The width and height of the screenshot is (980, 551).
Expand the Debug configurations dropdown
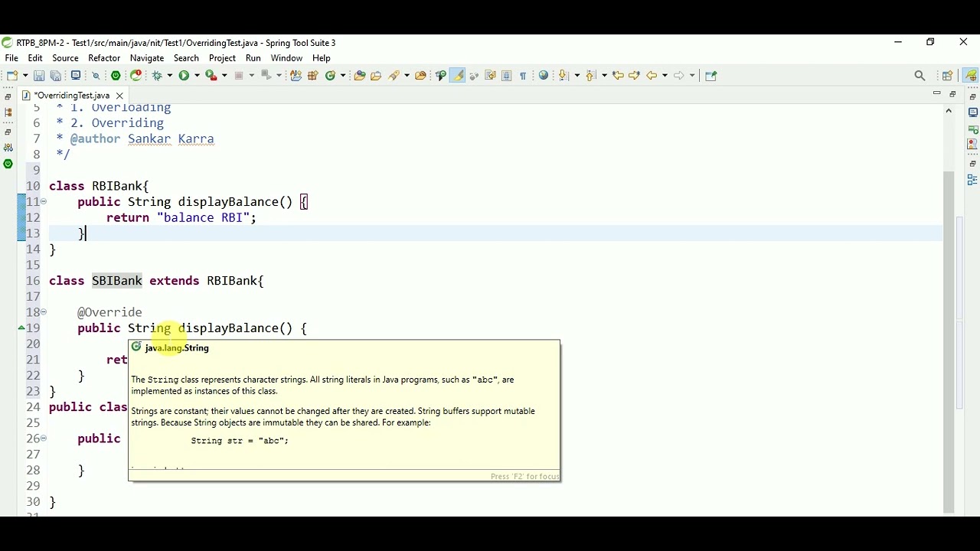169,76
